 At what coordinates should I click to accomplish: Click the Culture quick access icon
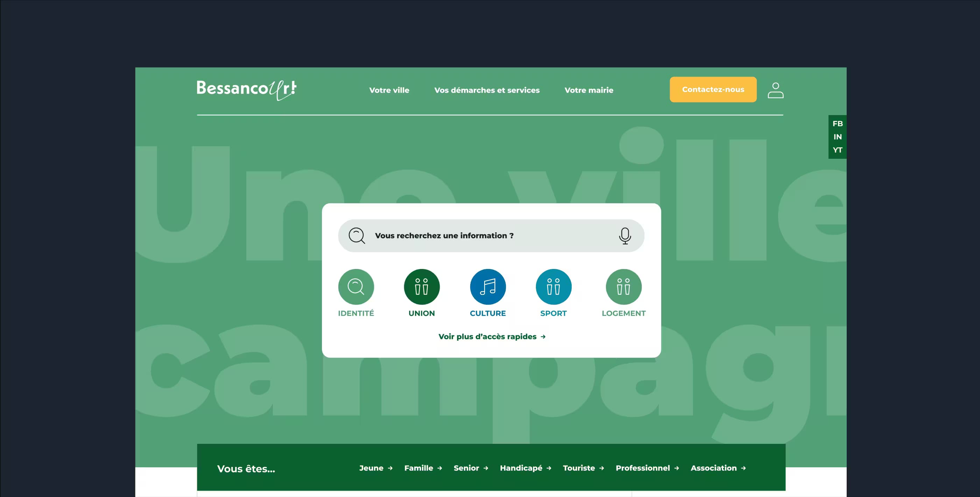click(487, 286)
